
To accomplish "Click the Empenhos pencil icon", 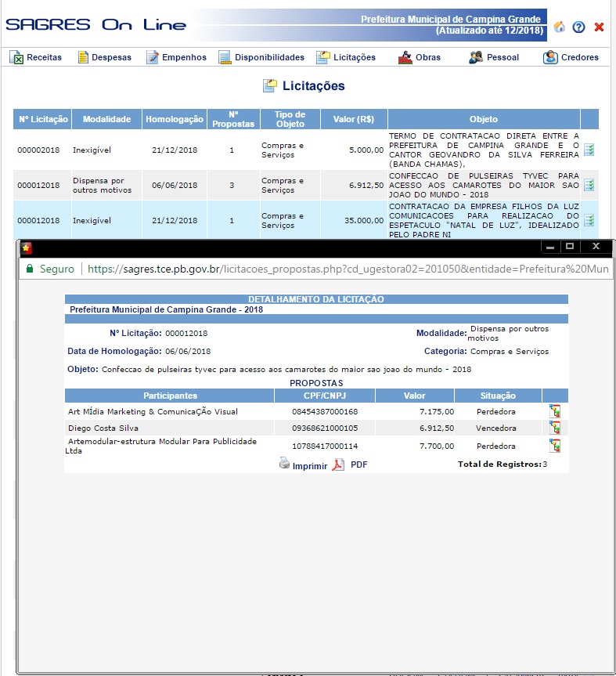I will coord(152,57).
